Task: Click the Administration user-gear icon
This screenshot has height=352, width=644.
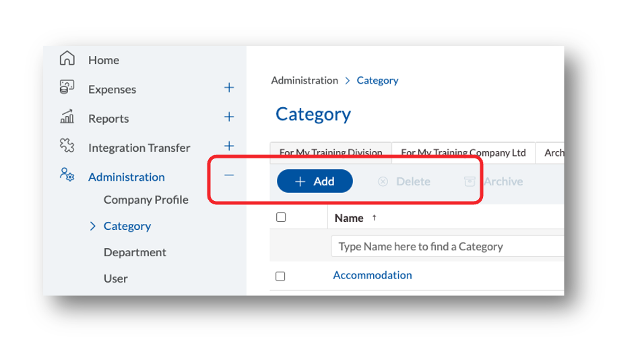Action: click(67, 175)
